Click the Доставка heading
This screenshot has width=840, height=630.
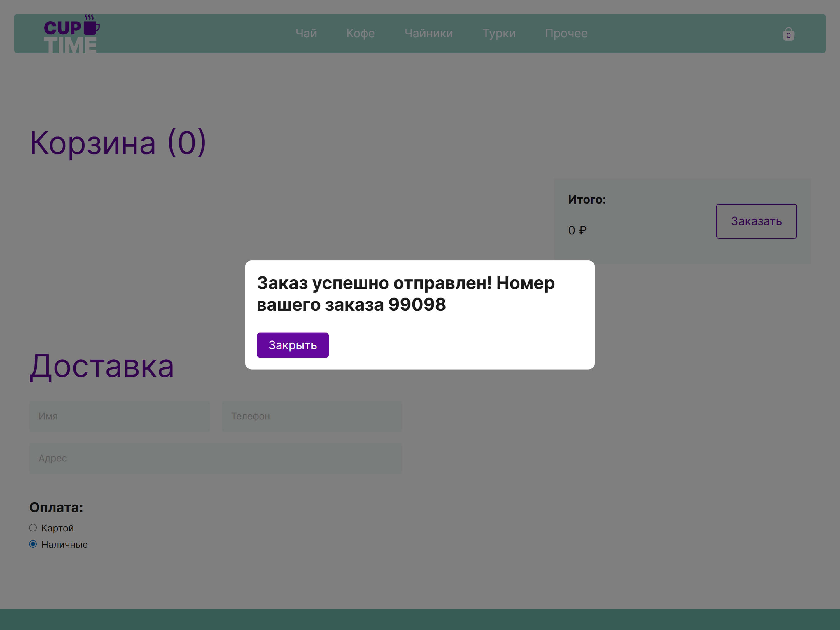[x=102, y=366]
